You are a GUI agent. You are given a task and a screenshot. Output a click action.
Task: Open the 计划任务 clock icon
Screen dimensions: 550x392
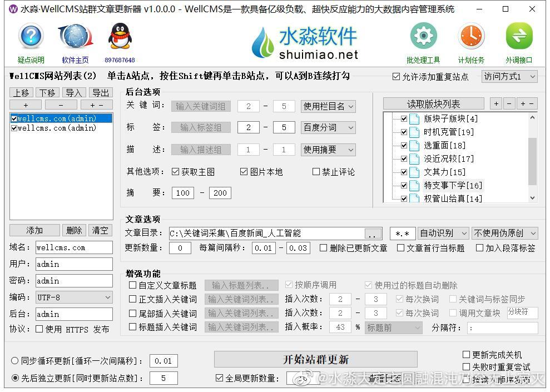tap(471, 36)
